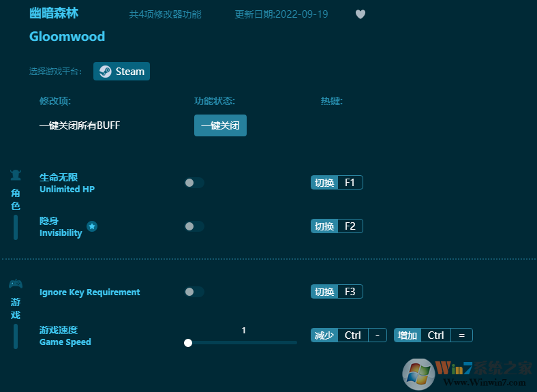The width and height of the screenshot is (537, 392).
Task: Click the 选择游戏平台 label
Action: (x=55, y=72)
